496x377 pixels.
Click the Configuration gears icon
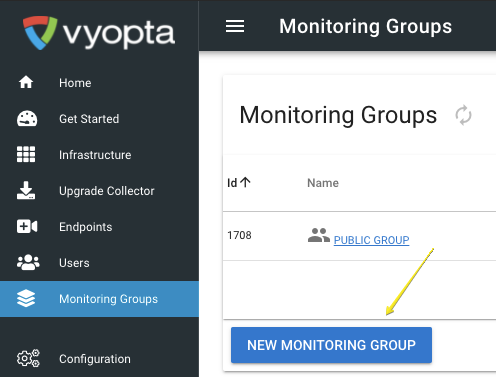click(28, 358)
